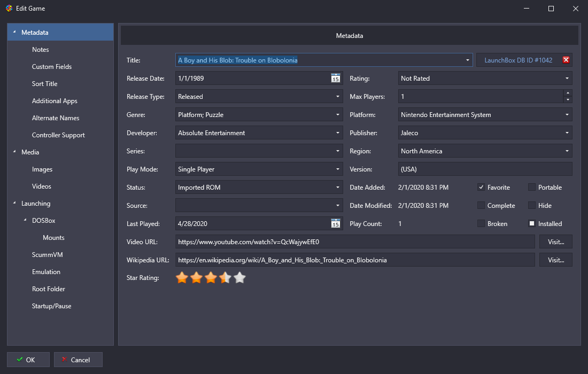588x374 pixels.
Task: Click Visit button for Video URL
Action: (556, 241)
